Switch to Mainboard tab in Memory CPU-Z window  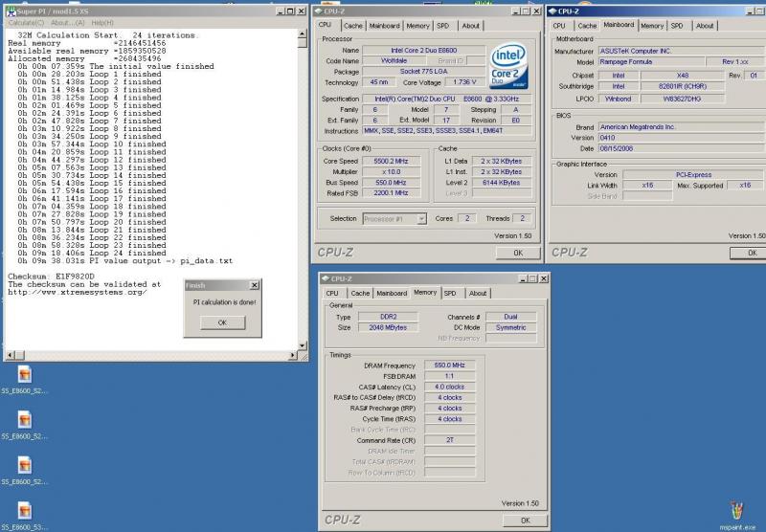click(x=392, y=294)
